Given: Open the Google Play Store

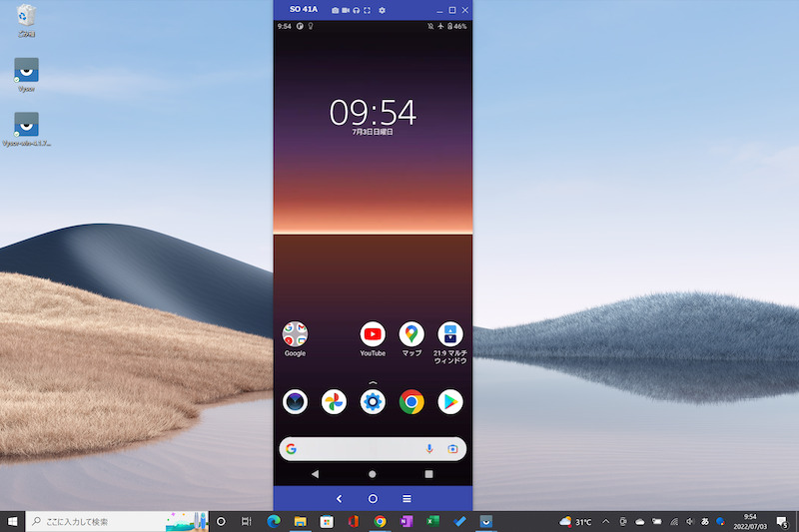Looking at the screenshot, I should click(450, 402).
